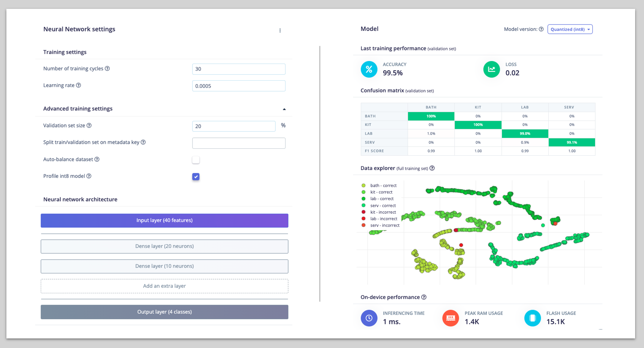644x348 pixels.
Task: Click the Data explorer help icon
Action: pos(432,168)
